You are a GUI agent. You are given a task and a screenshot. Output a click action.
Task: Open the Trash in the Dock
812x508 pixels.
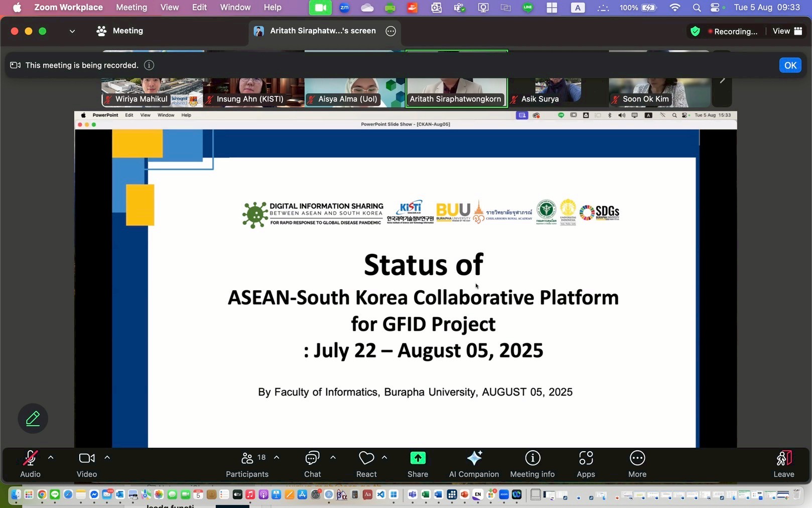(x=796, y=495)
